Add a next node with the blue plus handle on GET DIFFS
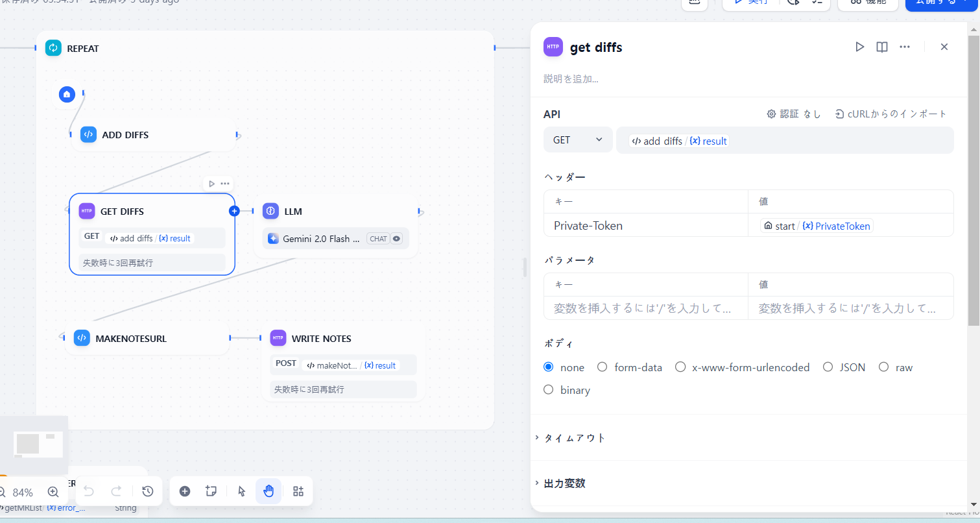The width and height of the screenshot is (980, 523). [234, 211]
